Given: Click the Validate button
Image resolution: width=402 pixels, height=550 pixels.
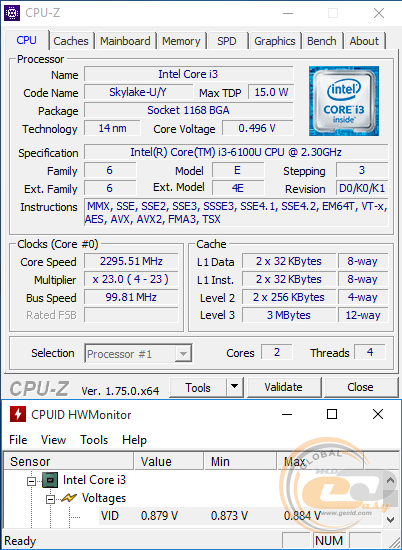Looking at the screenshot, I should (283, 387).
